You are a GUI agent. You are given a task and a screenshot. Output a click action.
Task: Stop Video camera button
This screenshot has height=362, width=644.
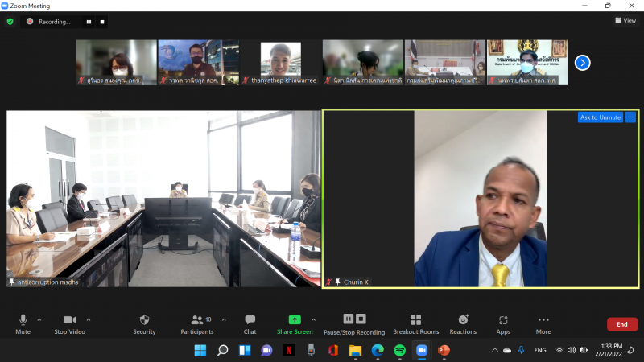click(x=69, y=324)
